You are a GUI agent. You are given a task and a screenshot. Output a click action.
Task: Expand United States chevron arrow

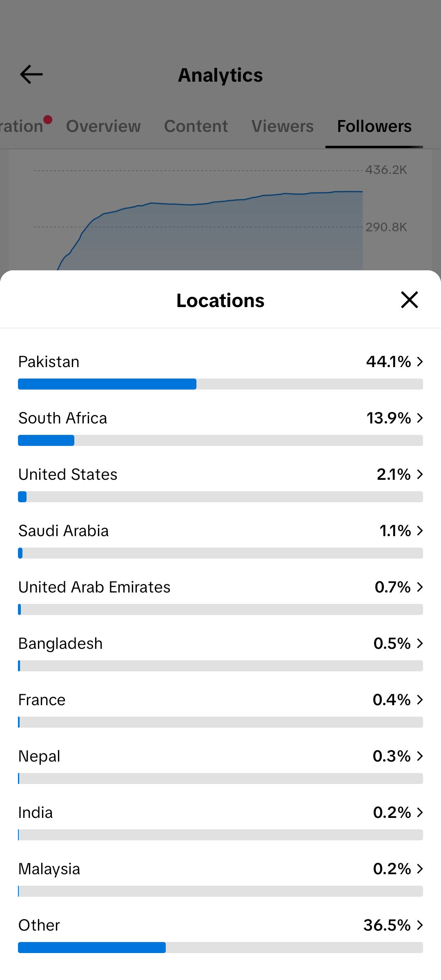pyautogui.click(x=420, y=474)
